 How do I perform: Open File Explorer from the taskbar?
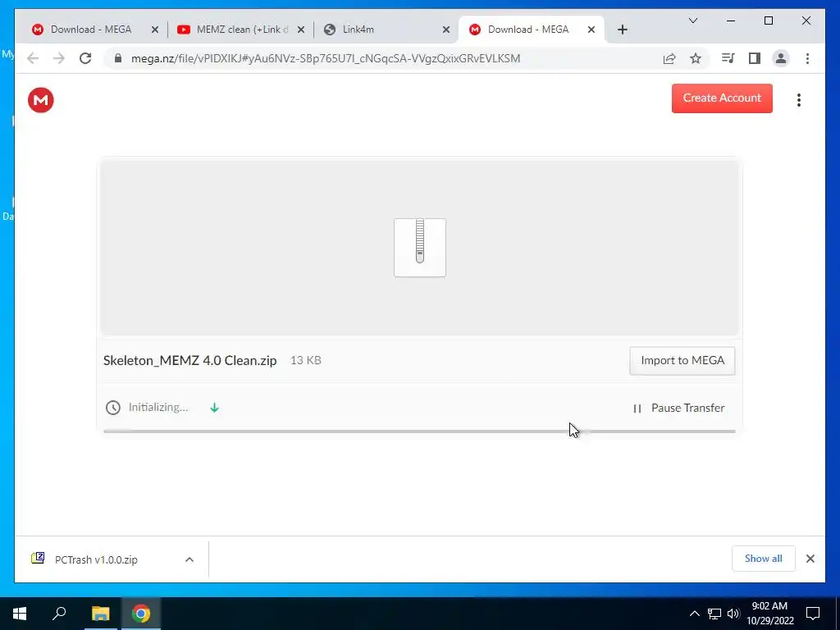pyautogui.click(x=100, y=614)
